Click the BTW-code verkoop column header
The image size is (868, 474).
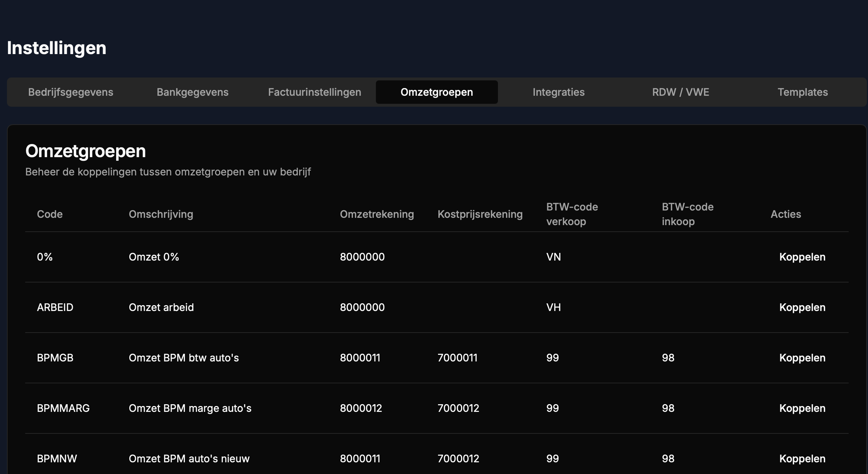[572, 214]
